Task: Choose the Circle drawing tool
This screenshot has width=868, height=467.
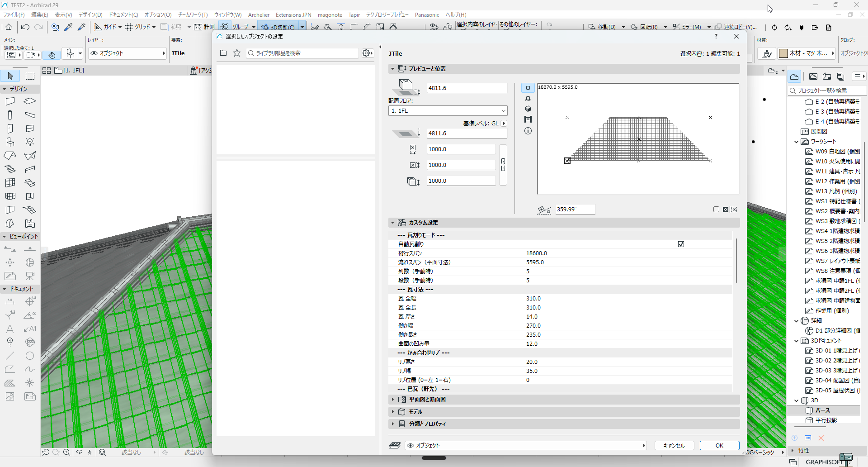Action: tap(30, 356)
